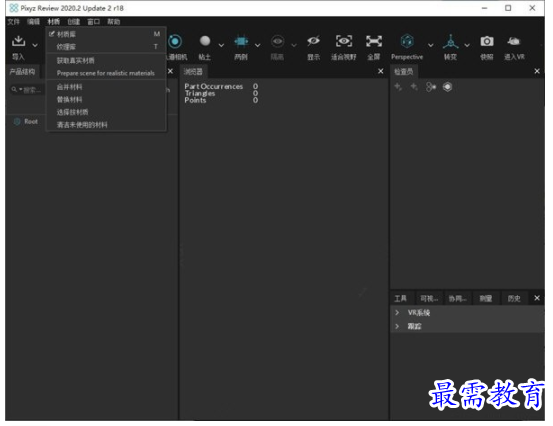The width and height of the screenshot is (553, 426).
Task: Open the dropdown arrow beside Perspective
Action: pyautogui.click(x=431, y=45)
